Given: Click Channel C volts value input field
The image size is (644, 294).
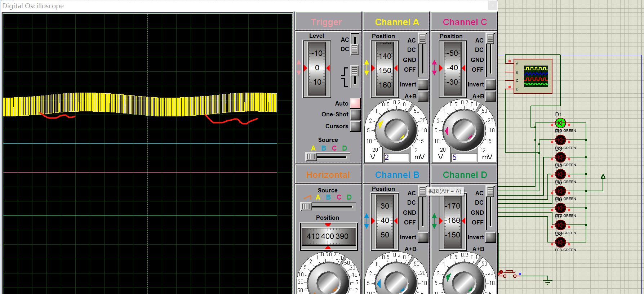Looking at the screenshot, I should pyautogui.click(x=464, y=157).
